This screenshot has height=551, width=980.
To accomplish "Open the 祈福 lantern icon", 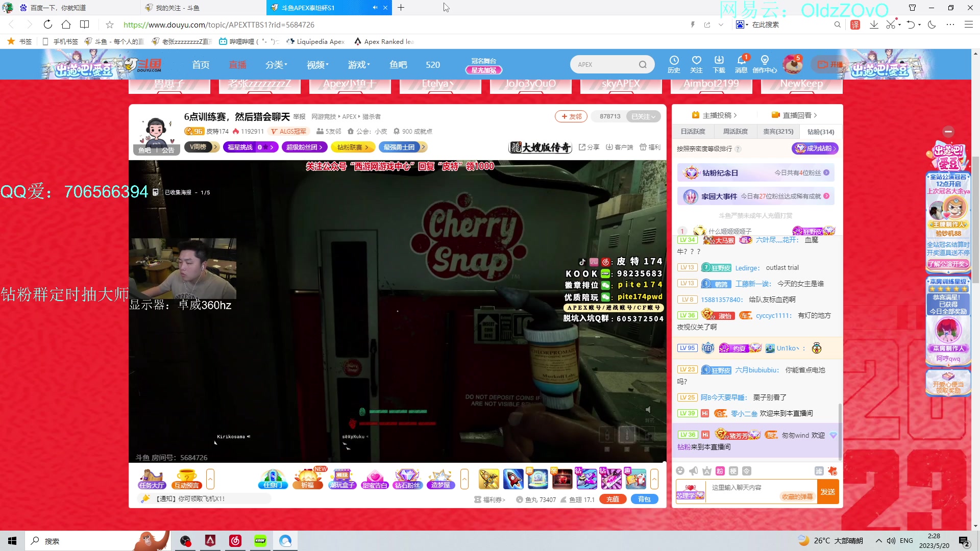I will click(x=307, y=479).
